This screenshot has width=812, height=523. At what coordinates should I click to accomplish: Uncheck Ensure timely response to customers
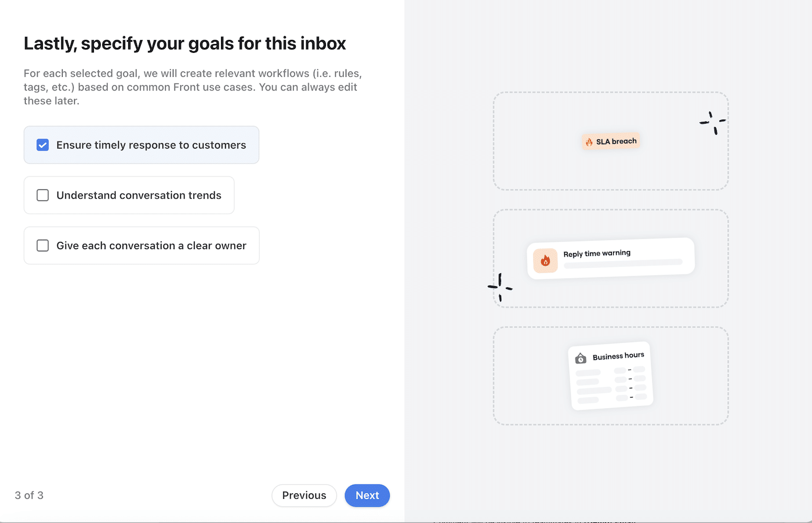click(x=42, y=145)
